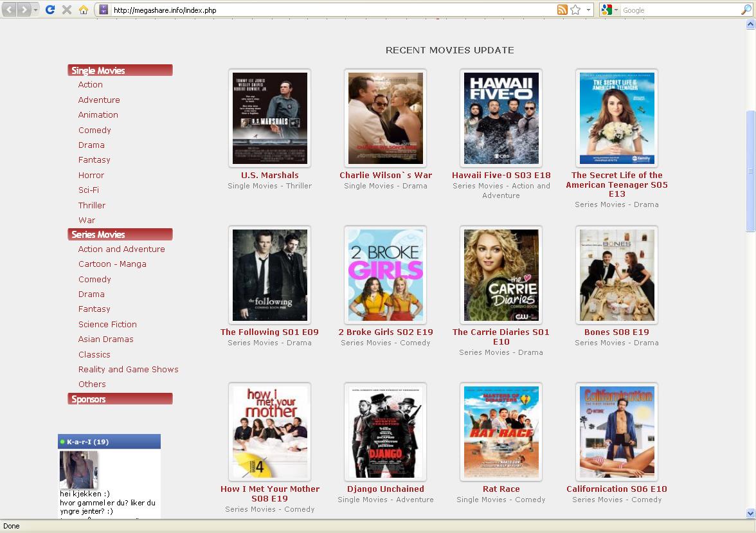The height and width of the screenshot is (533, 756).
Task: Select Science Fiction series category
Action: tap(107, 324)
